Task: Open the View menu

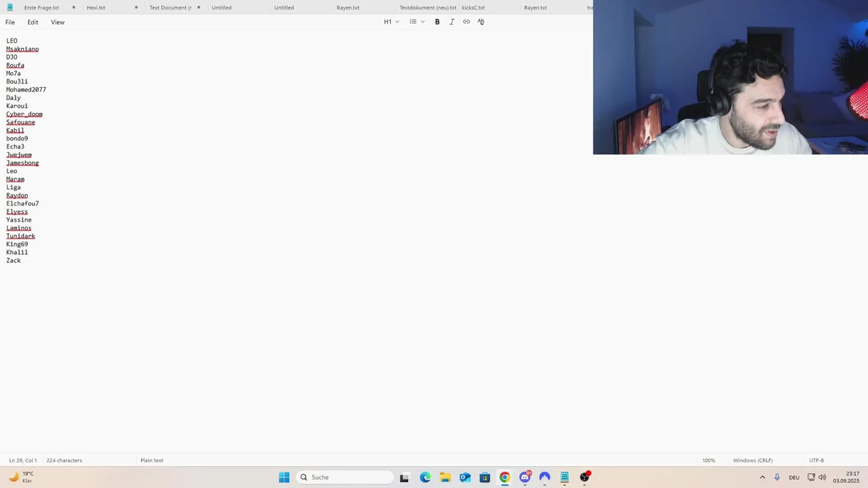Action: [58, 22]
